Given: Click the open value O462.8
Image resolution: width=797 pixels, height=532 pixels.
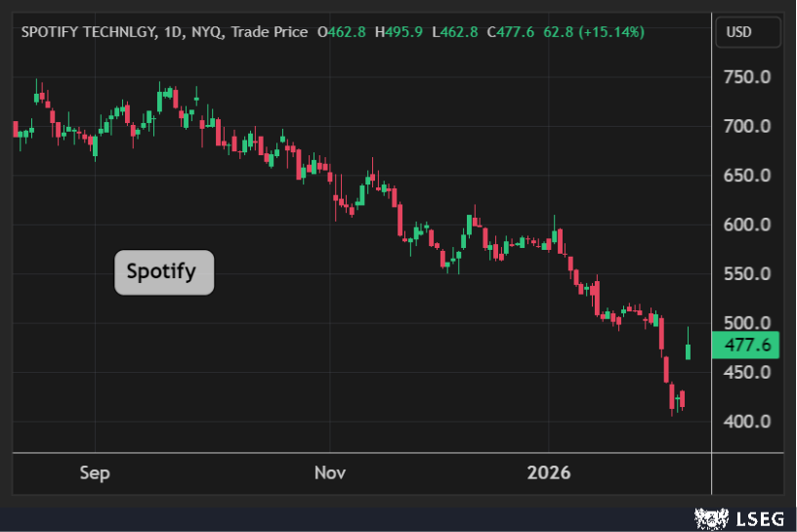Looking at the screenshot, I should tap(341, 32).
